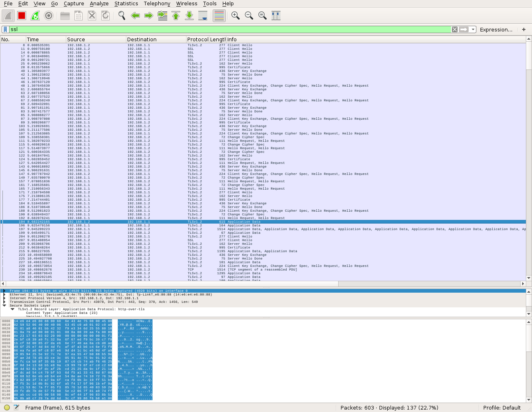Go back in packet history with the left arrow

pyautogui.click(x=135, y=16)
